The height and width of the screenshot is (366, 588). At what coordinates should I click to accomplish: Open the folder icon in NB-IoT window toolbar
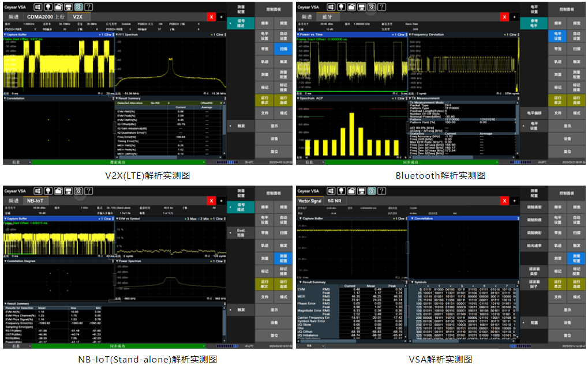tap(58, 191)
